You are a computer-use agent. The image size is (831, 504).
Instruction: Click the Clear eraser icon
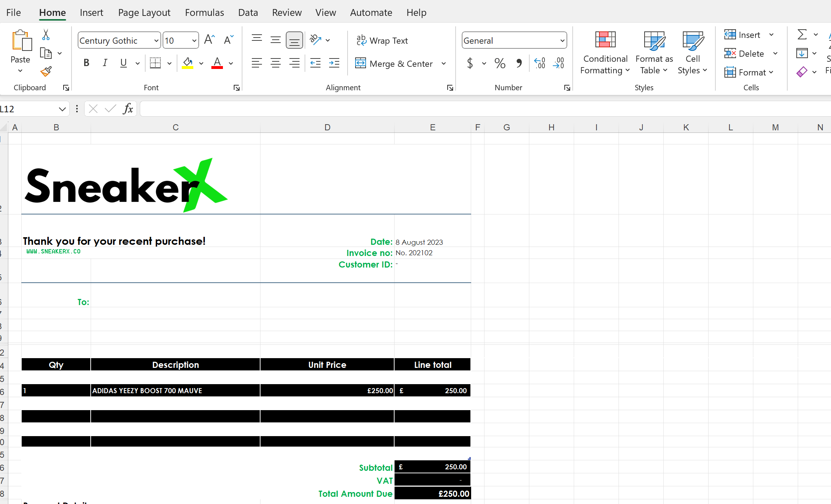802,72
